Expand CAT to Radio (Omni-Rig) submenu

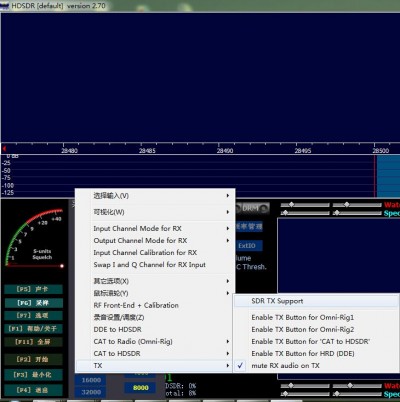155,341
